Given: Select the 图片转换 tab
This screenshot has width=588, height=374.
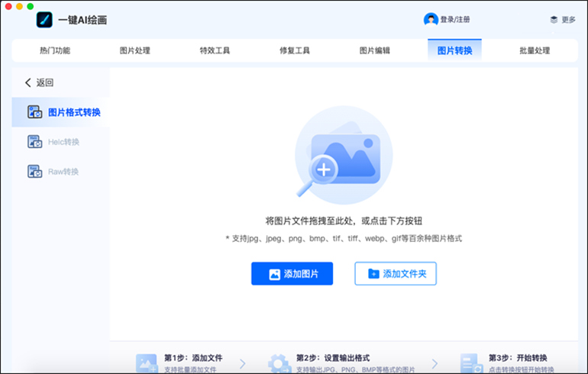Looking at the screenshot, I should pyautogui.click(x=454, y=50).
